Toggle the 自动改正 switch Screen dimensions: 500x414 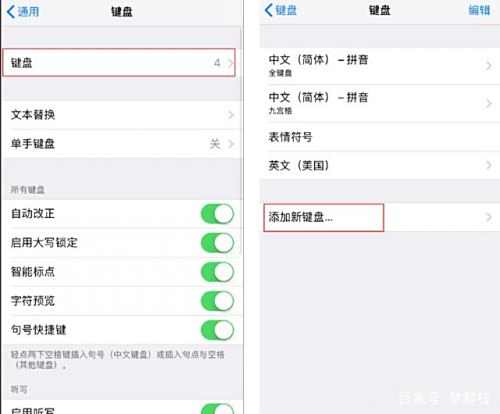point(217,214)
